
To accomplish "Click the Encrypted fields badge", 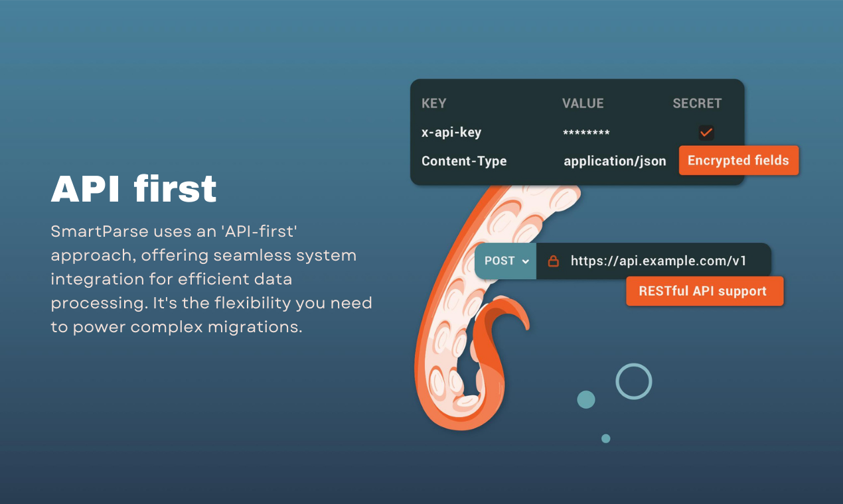I will click(738, 160).
